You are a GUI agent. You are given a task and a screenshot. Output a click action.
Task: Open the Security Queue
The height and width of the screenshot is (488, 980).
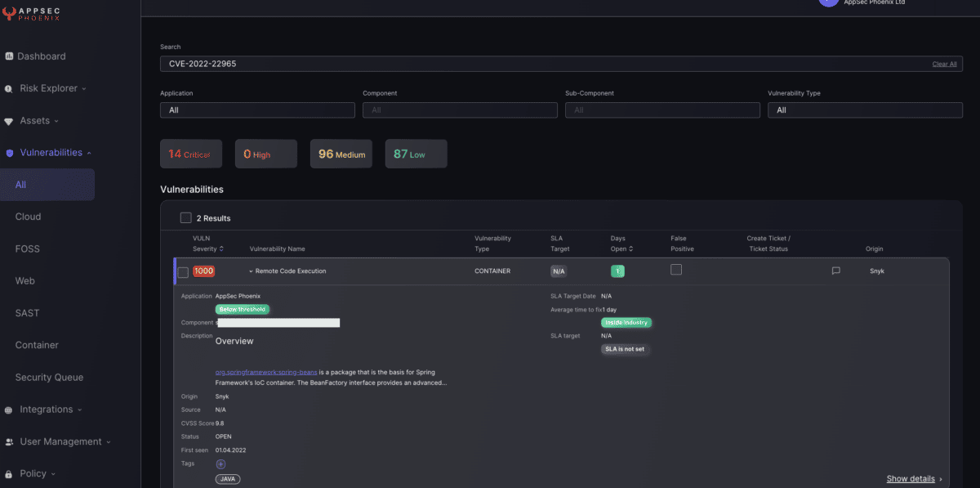click(49, 378)
